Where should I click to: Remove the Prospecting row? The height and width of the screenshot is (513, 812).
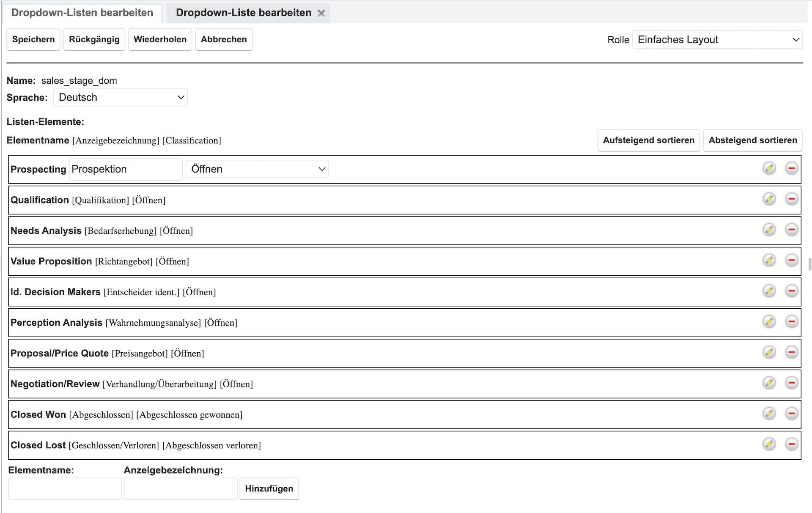pyautogui.click(x=791, y=168)
